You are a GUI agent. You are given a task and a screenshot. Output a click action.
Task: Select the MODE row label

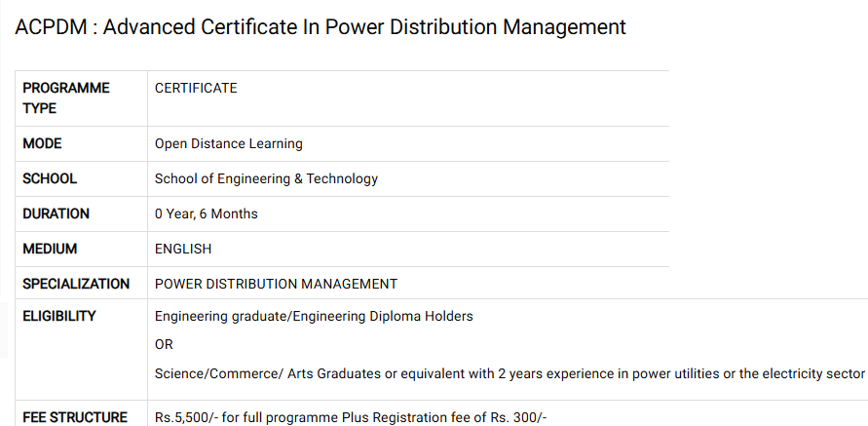click(x=42, y=143)
